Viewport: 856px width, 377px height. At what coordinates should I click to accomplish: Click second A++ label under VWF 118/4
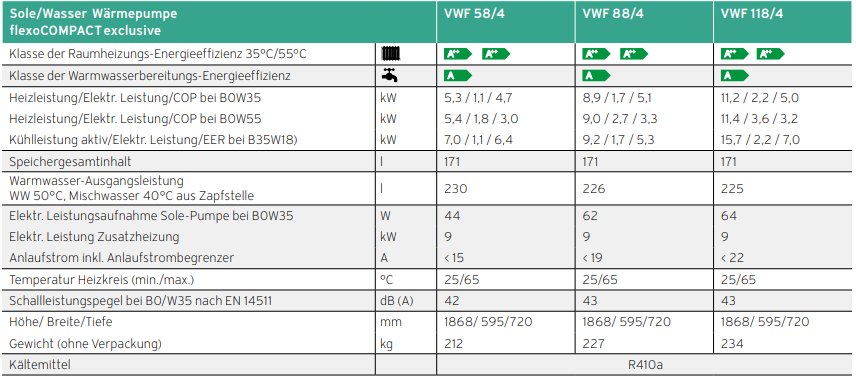pyautogui.click(x=770, y=53)
